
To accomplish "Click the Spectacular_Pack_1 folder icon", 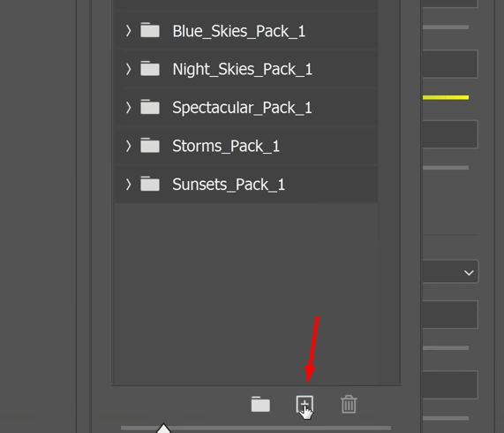I will [x=150, y=107].
